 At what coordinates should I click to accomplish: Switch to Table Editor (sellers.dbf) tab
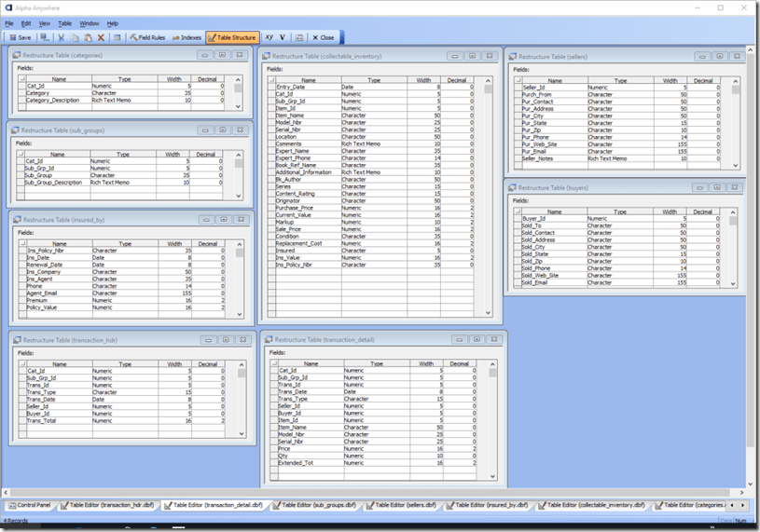[402, 505]
